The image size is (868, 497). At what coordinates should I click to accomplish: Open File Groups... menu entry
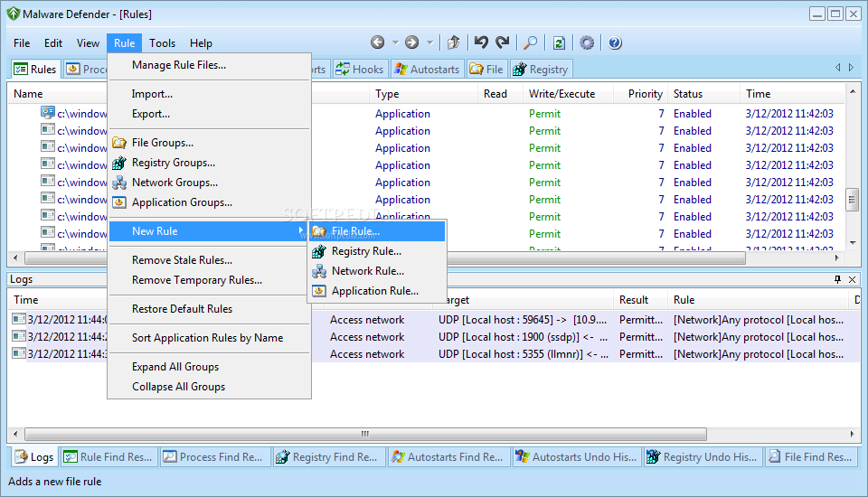pos(209,143)
